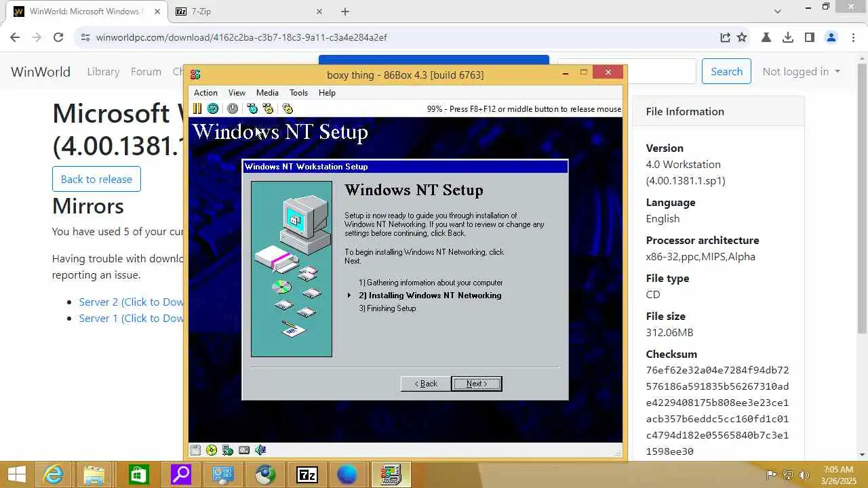Screen dimensions: 868x488
Task: Open 86Box settings from the toolbar icon
Action: pyautogui.click(x=288, y=108)
